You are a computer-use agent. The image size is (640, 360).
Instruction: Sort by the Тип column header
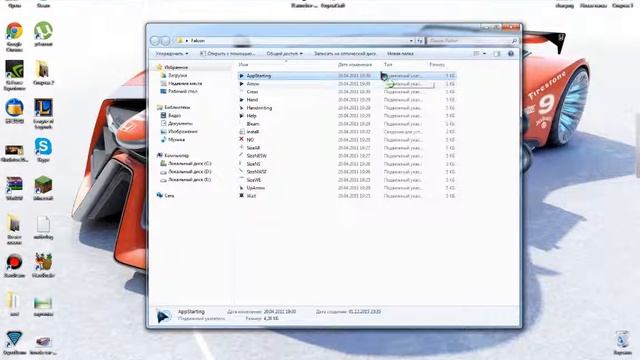tap(388, 64)
